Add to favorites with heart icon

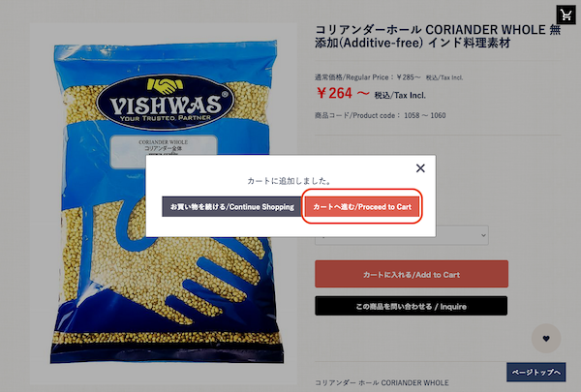pos(546,338)
